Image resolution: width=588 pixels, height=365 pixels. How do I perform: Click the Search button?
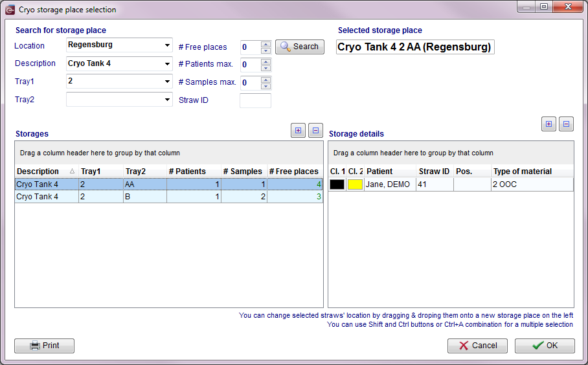(x=300, y=47)
